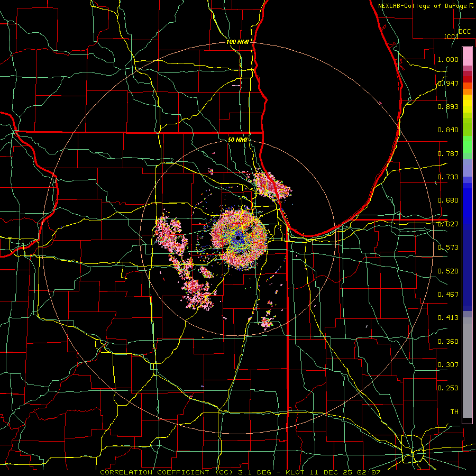Screen dimensions: 476x476
Task: Select the 0.253 scale value
Action: [448, 388]
